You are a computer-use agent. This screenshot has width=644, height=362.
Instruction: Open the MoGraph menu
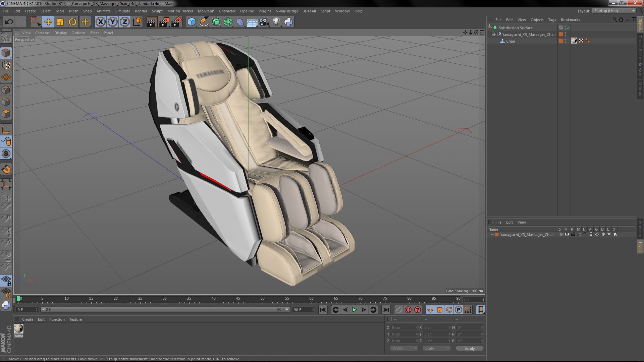pyautogui.click(x=206, y=11)
